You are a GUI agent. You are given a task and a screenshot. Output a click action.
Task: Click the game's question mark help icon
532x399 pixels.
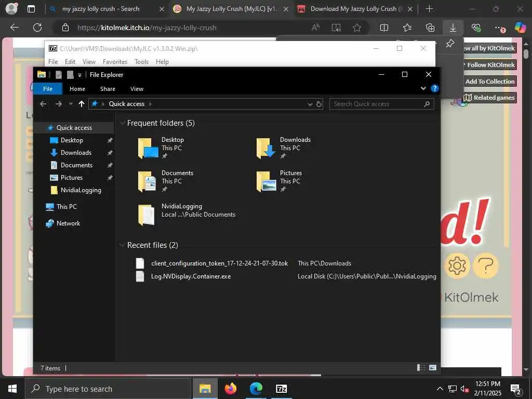point(486,265)
